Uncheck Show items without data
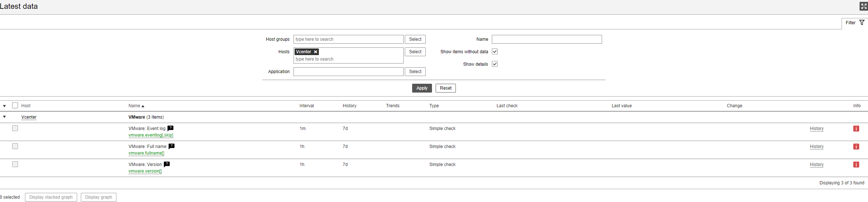The image size is (868, 202). [x=495, y=51]
